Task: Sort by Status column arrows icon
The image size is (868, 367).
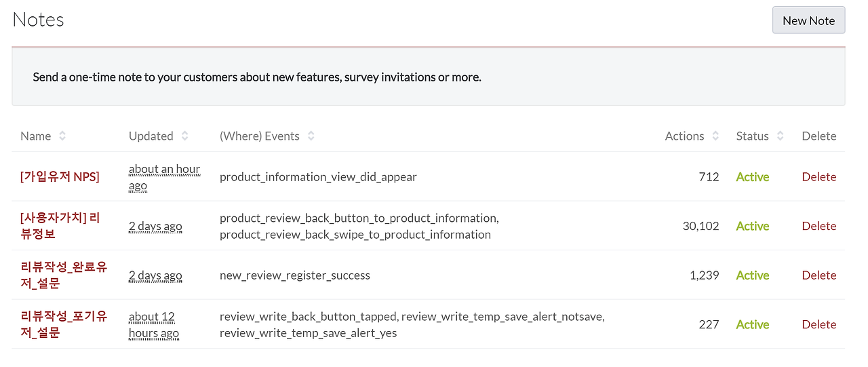Action: tap(781, 136)
